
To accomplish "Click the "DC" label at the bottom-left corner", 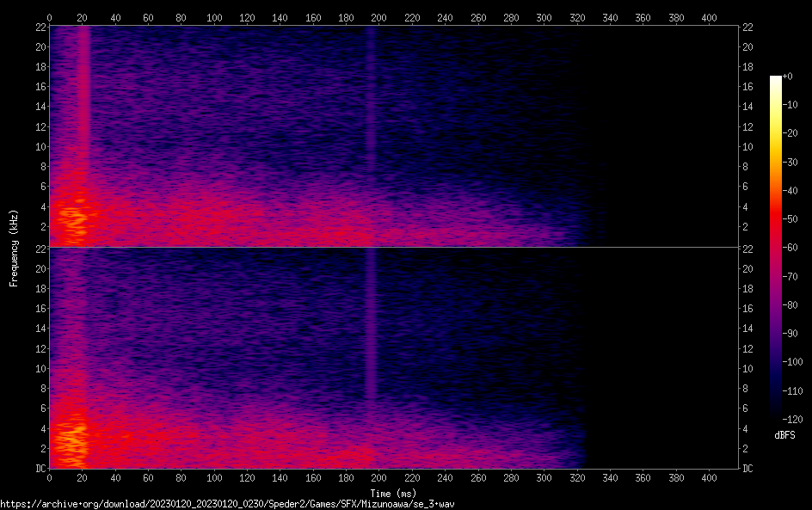I will [x=39, y=468].
